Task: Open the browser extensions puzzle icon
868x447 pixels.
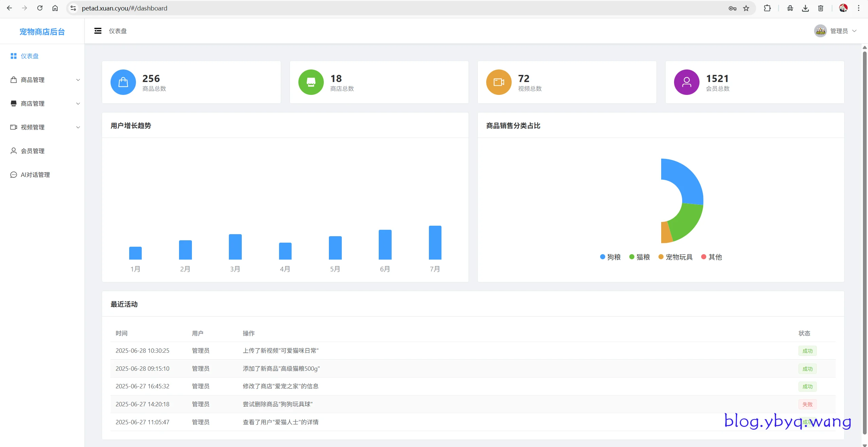Action: click(x=767, y=8)
